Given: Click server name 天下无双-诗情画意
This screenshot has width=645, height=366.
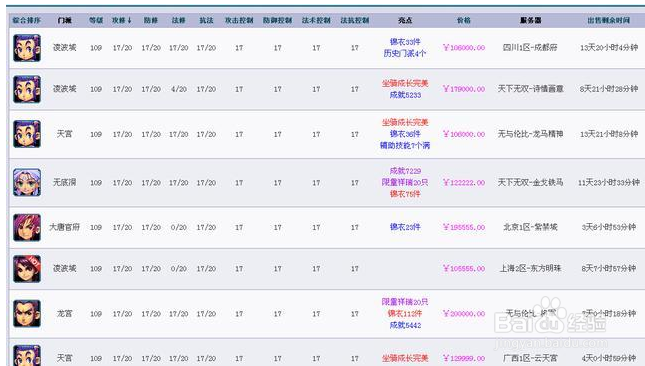Looking at the screenshot, I should 530,89.
